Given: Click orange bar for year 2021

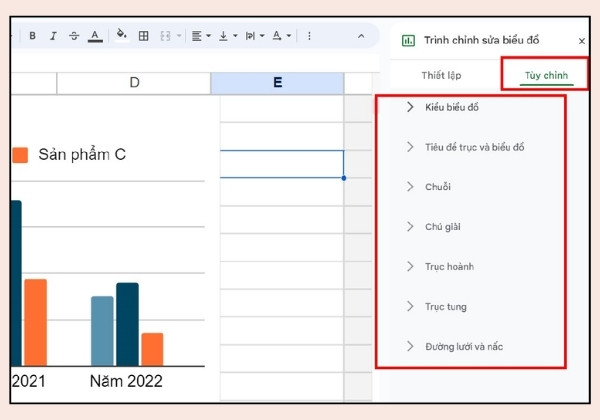Looking at the screenshot, I should (36, 322).
